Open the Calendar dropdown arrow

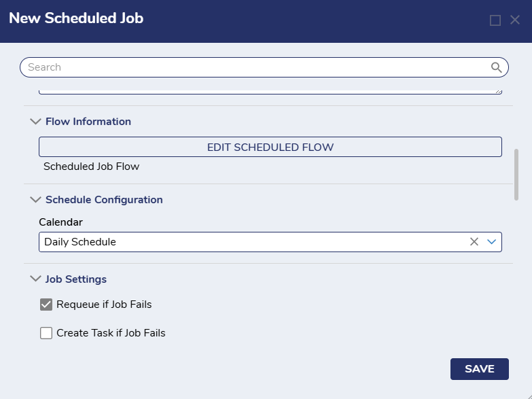pyautogui.click(x=493, y=242)
